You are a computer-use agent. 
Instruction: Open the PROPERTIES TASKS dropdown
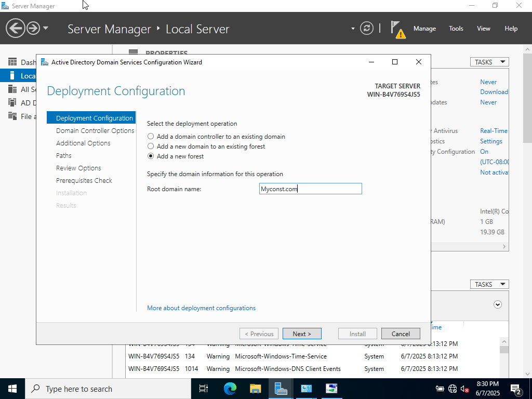click(x=489, y=61)
